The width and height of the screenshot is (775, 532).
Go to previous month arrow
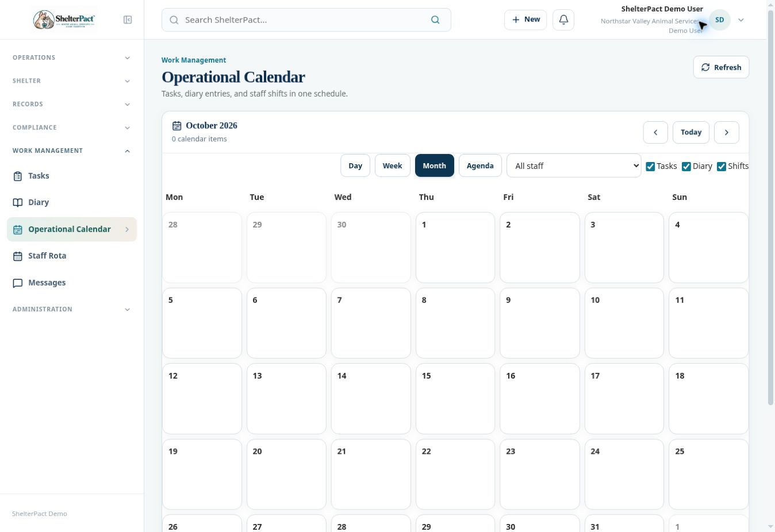pyautogui.click(x=655, y=132)
